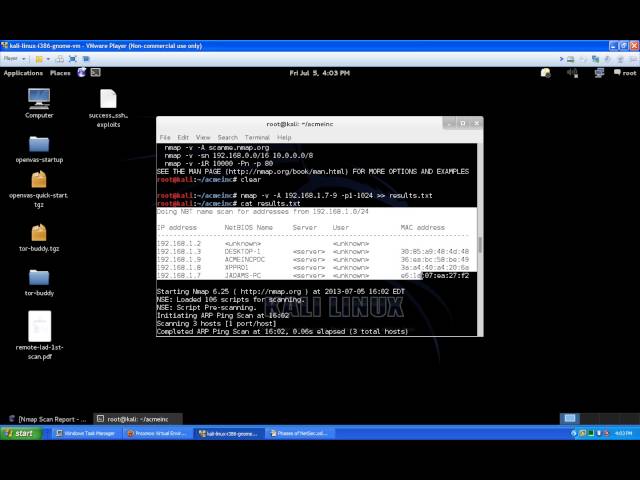Click the update notification icon in Kali panel
This screenshot has height=480, width=640.
pos(546,73)
